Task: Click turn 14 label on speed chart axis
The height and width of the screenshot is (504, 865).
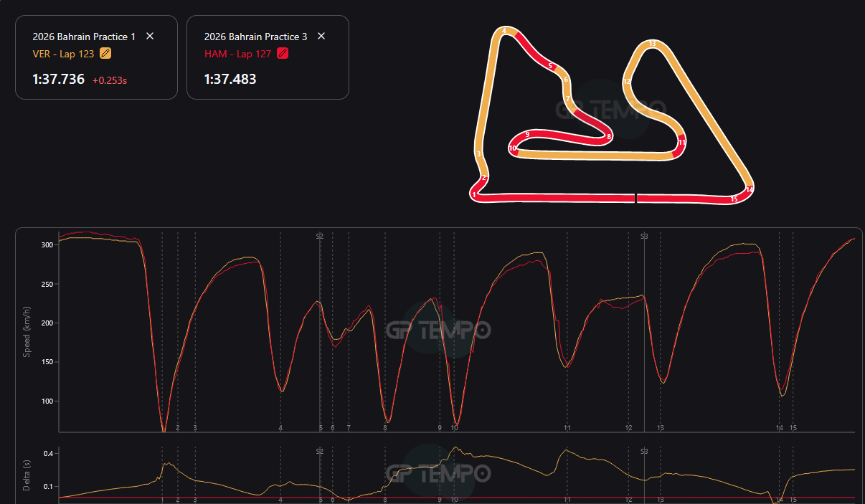Action: point(780,428)
